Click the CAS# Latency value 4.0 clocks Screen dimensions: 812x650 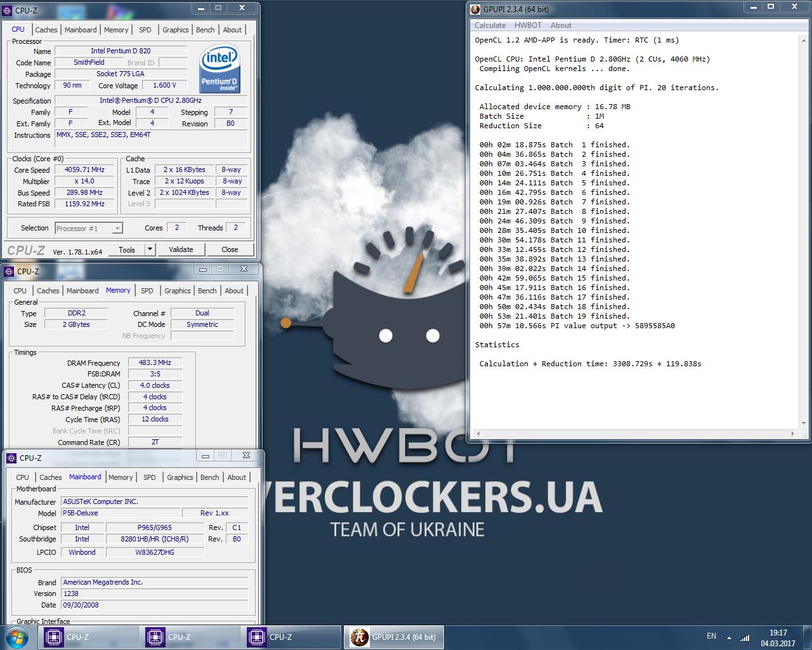tap(155, 385)
